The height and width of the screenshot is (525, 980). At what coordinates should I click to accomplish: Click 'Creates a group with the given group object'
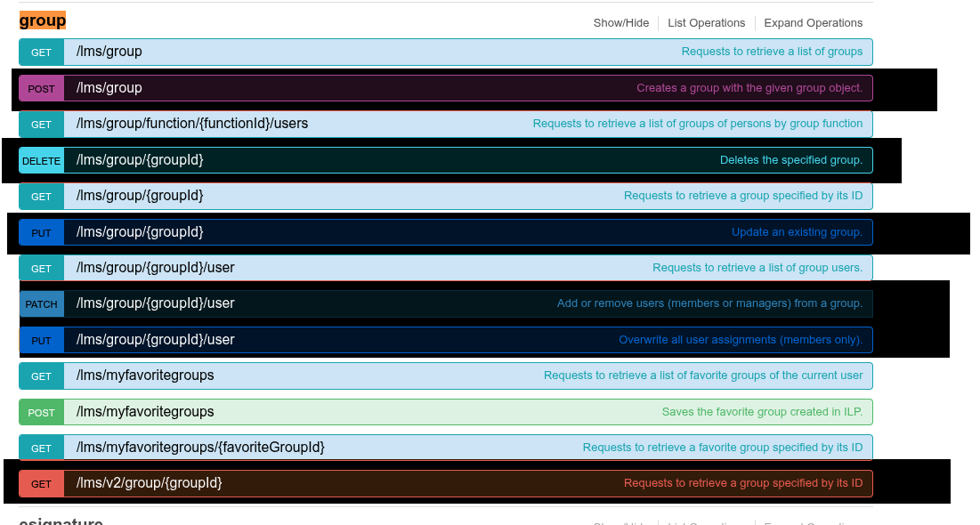[x=752, y=88]
